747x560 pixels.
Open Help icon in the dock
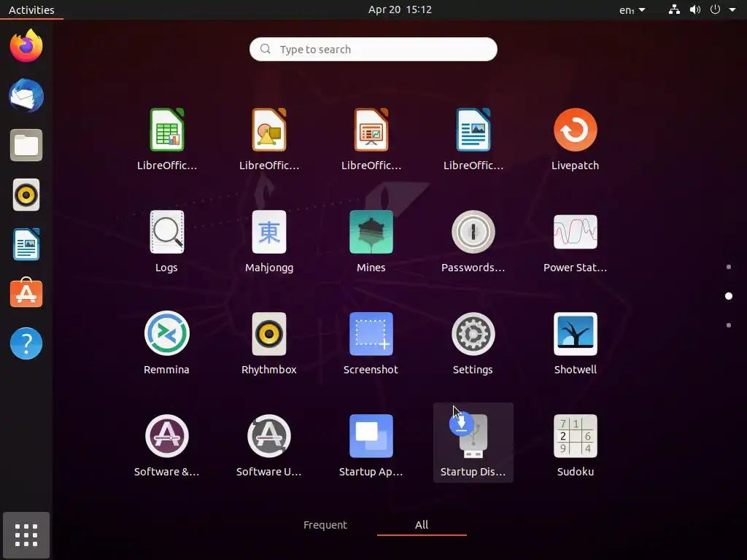(26, 343)
